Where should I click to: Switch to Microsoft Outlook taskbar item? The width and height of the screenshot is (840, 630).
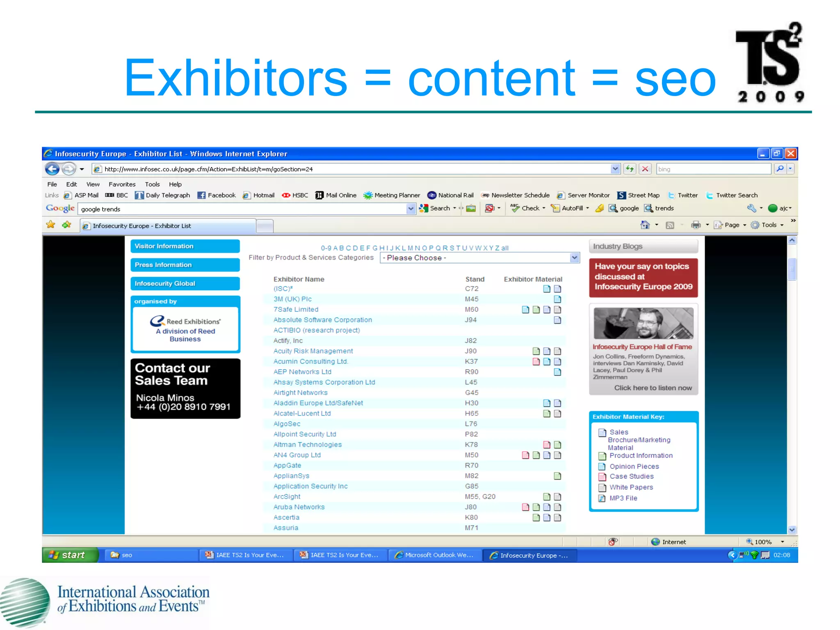click(x=435, y=555)
